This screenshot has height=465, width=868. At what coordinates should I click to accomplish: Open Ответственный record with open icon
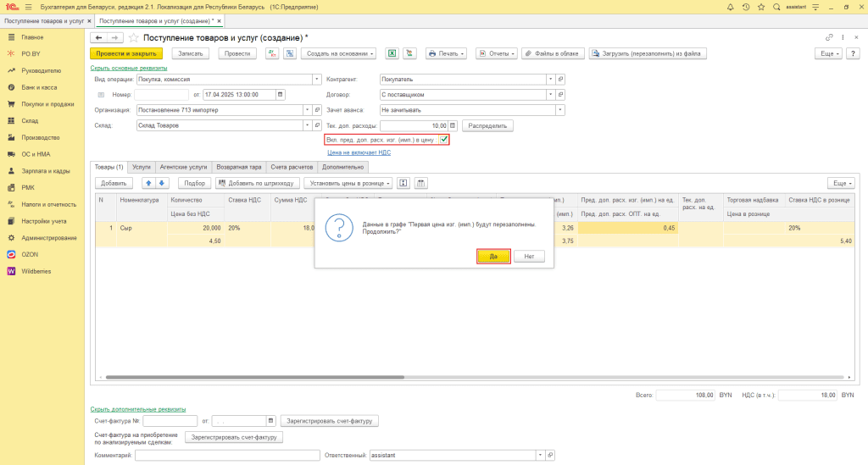point(550,455)
